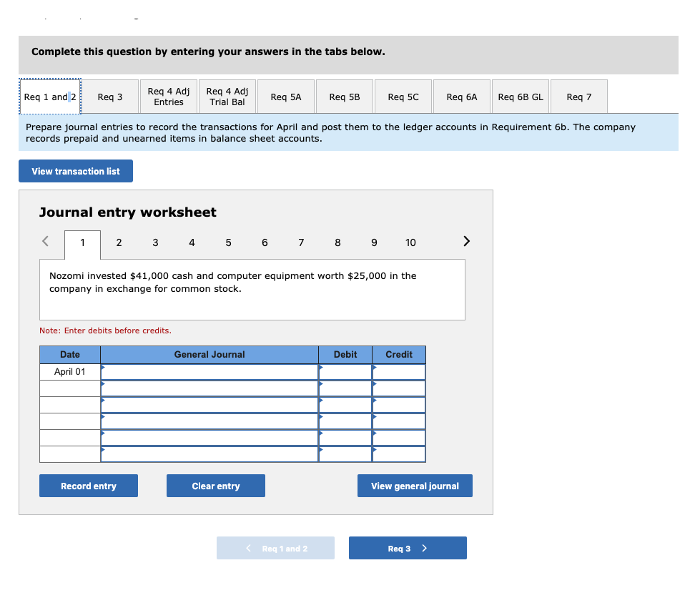The image size is (700, 603).
Task: Click the second row Debit field
Action: 345,388
